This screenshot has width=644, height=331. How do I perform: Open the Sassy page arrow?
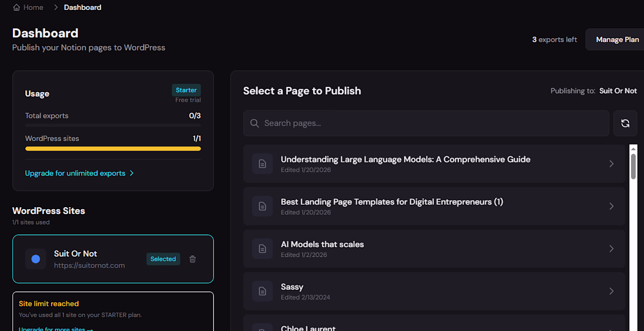(611, 291)
